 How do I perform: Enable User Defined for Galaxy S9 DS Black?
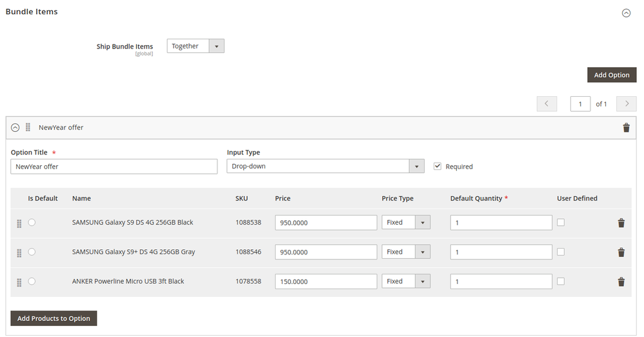pyautogui.click(x=561, y=222)
